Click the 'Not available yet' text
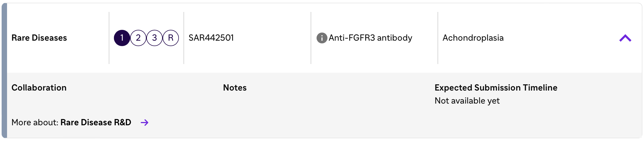The height and width of the screenshot is (141, 644). [x=467, y=101]
